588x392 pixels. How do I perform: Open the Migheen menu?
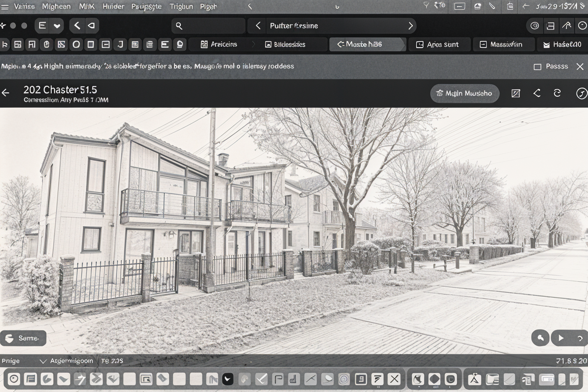[56, 7]
